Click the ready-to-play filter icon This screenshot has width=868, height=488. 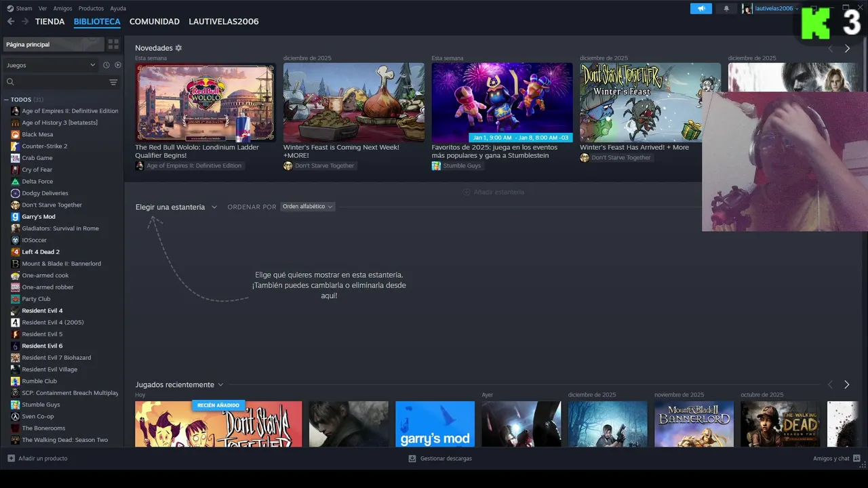(117, 65)
